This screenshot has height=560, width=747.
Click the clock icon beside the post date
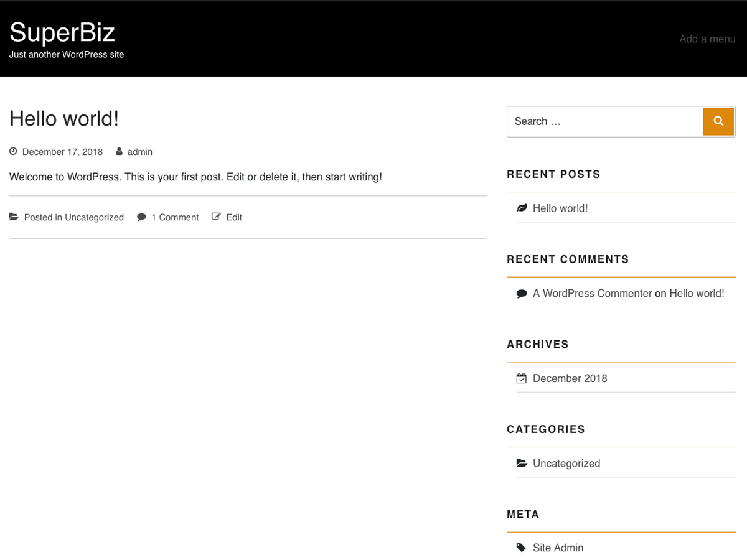click(x=12, y=151)
